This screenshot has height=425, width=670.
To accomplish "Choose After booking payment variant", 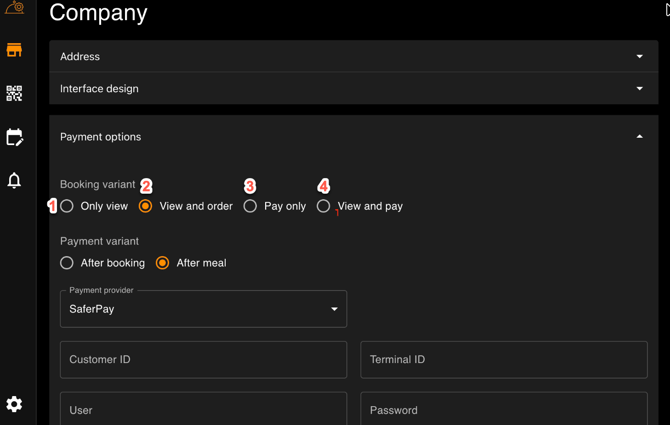I will (67, 263).
